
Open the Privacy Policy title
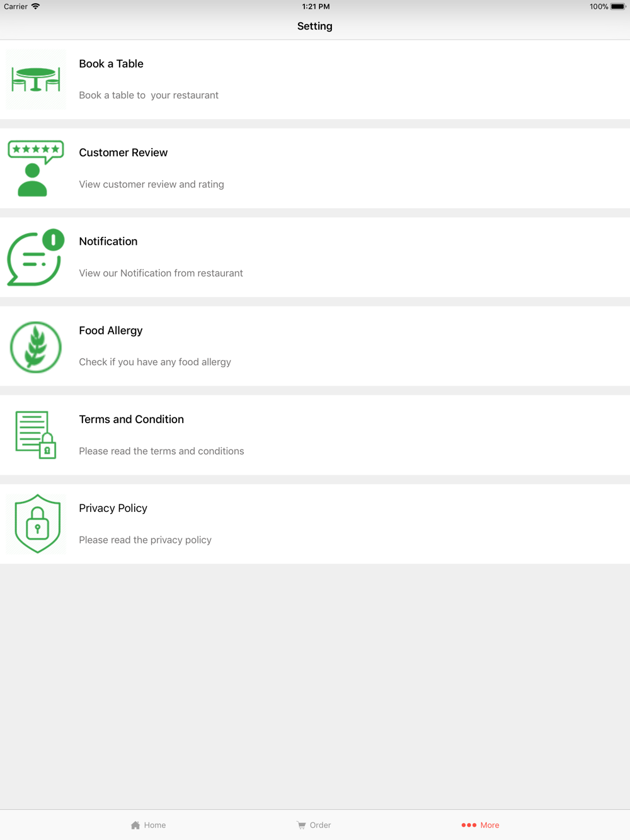coord(113,508)
